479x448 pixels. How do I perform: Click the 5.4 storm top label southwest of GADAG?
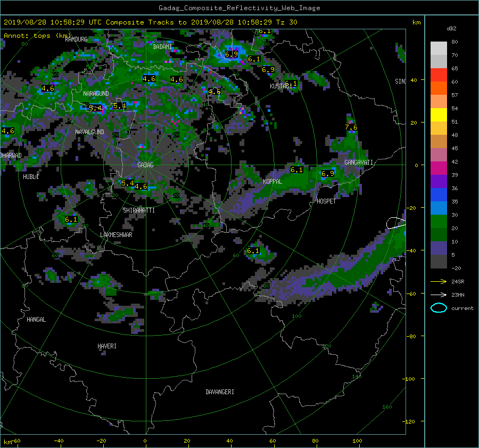click(127, 183)
